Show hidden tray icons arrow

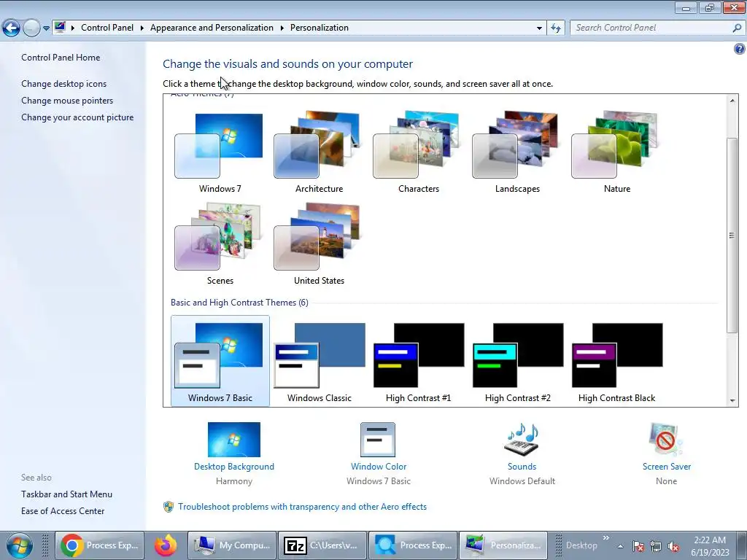click(620, 546)
